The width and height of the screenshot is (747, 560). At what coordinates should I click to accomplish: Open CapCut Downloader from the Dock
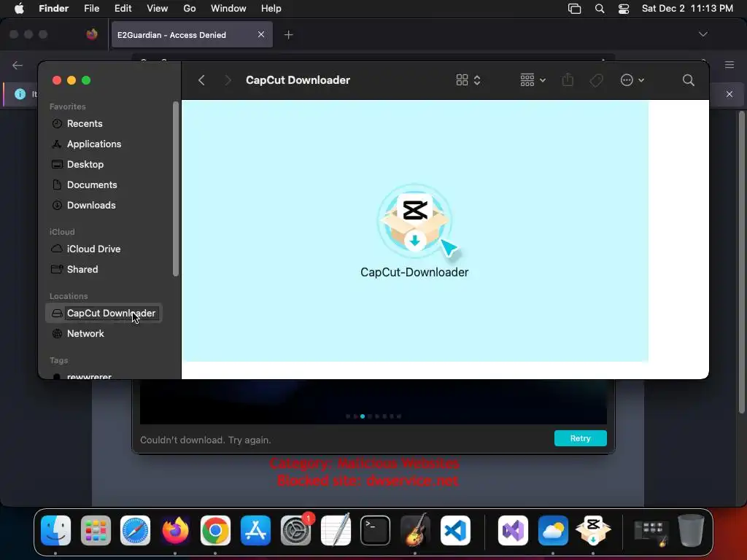(x=593, y=531)
